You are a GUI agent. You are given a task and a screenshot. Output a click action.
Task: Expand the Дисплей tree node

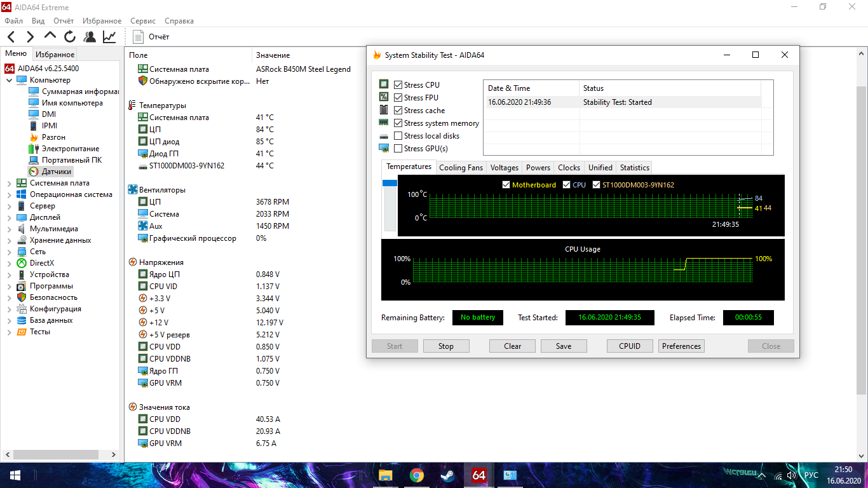coord(10,217)
